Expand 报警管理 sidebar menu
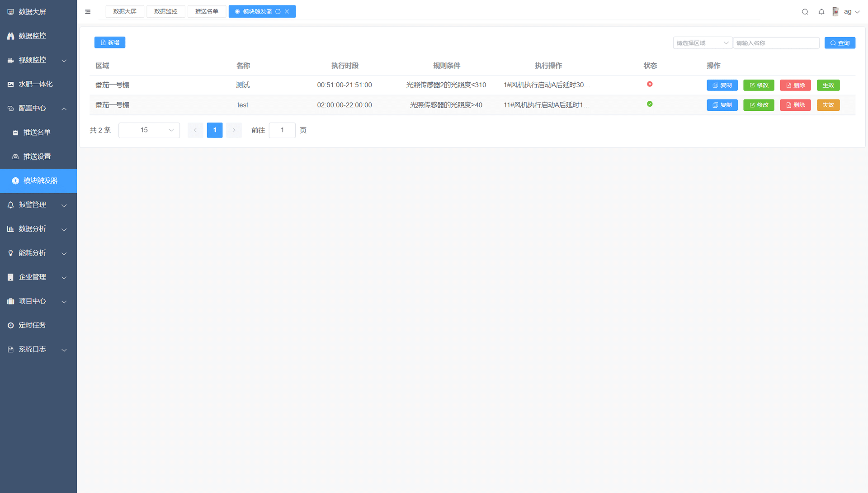The image size is (868, 493). [x=38, y=205]
